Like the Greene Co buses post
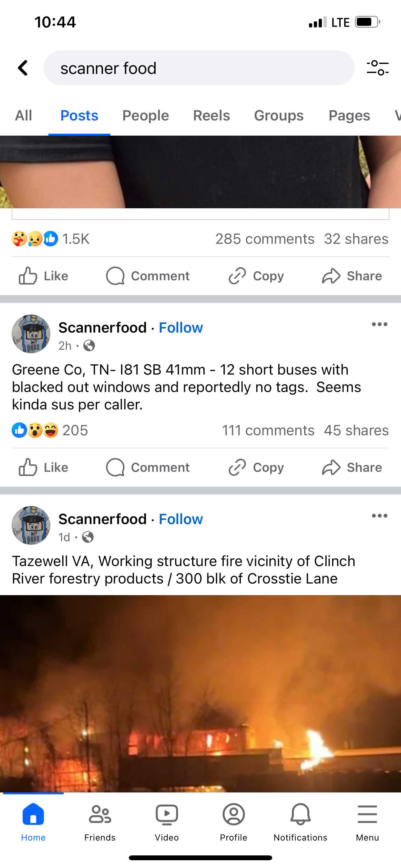 [x=44, y=467]
